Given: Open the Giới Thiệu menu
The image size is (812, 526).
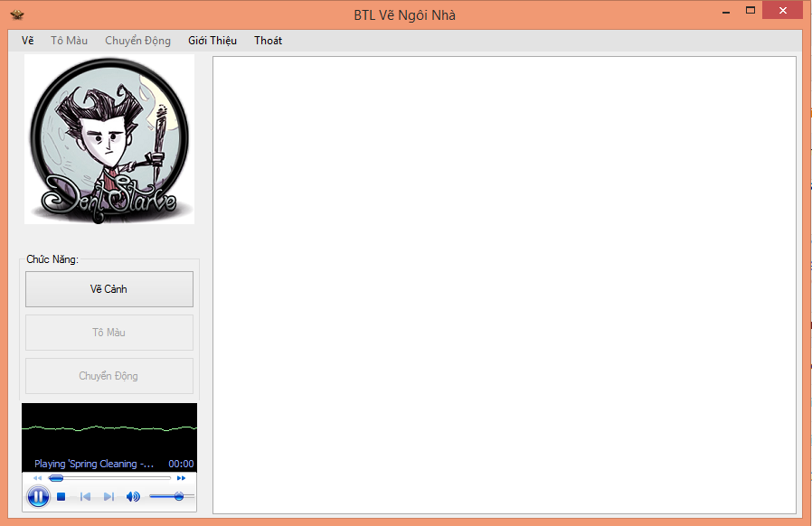Looking at the screenshot, I should (x=212, y=41).
